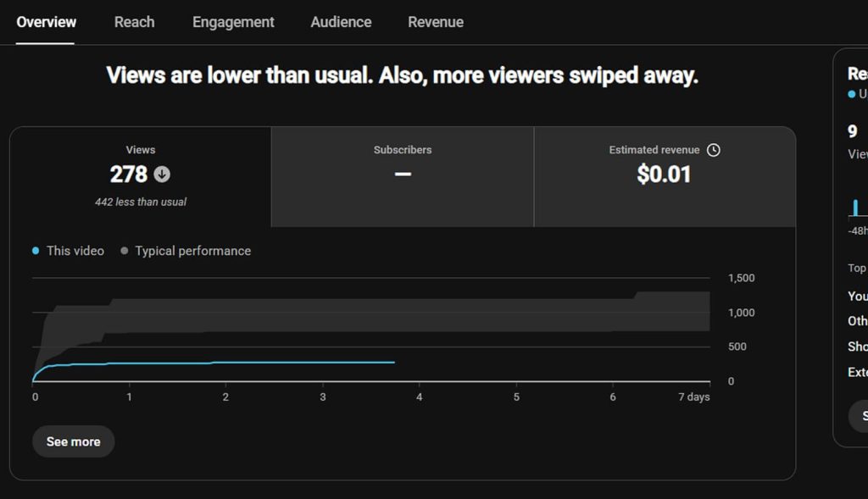868x499 pixels.
Task: Click the Typical performance legend dot
Action: tap(124, 251)
